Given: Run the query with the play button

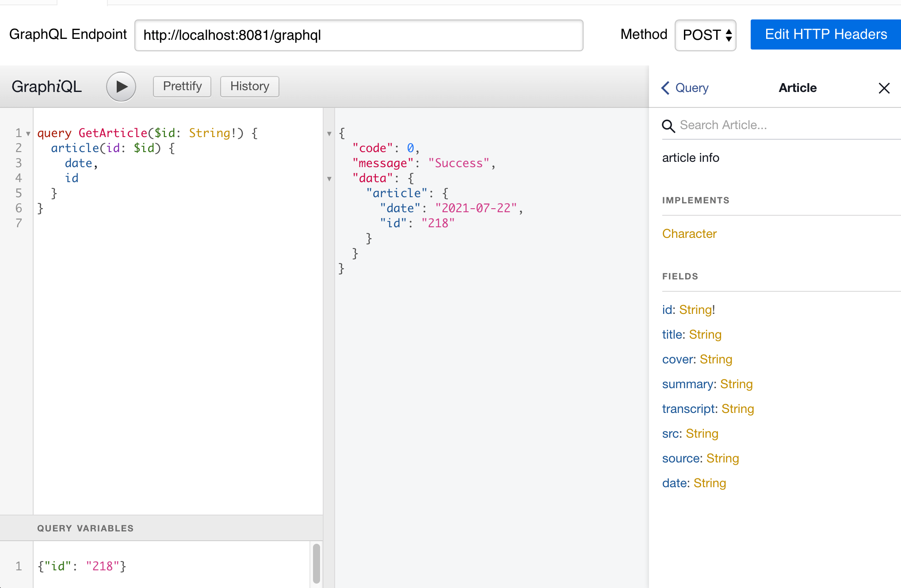Looking at the screenshot, I should point(121,87).
